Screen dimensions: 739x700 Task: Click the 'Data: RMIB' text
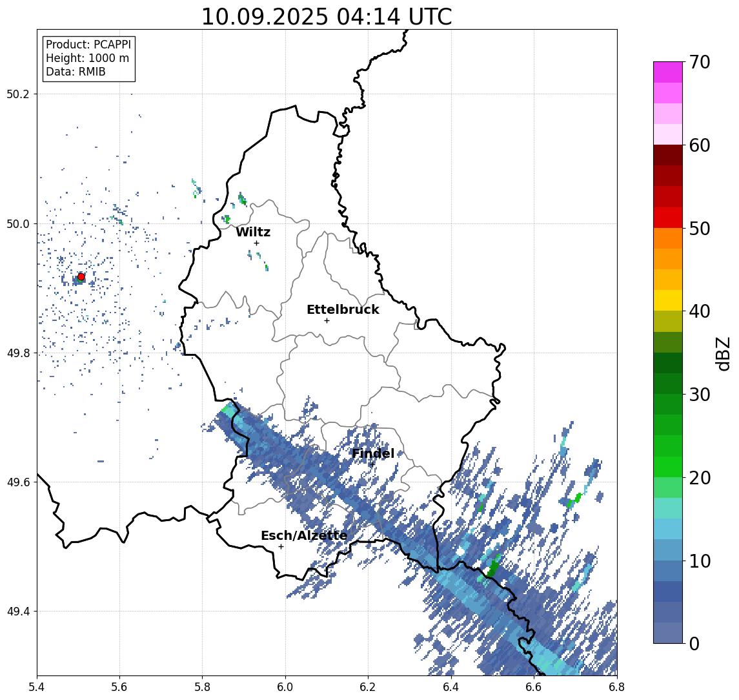76,72
